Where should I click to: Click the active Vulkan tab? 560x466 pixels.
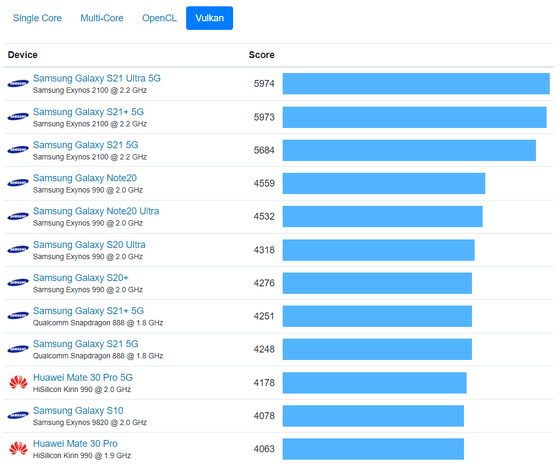coord(209,18)
